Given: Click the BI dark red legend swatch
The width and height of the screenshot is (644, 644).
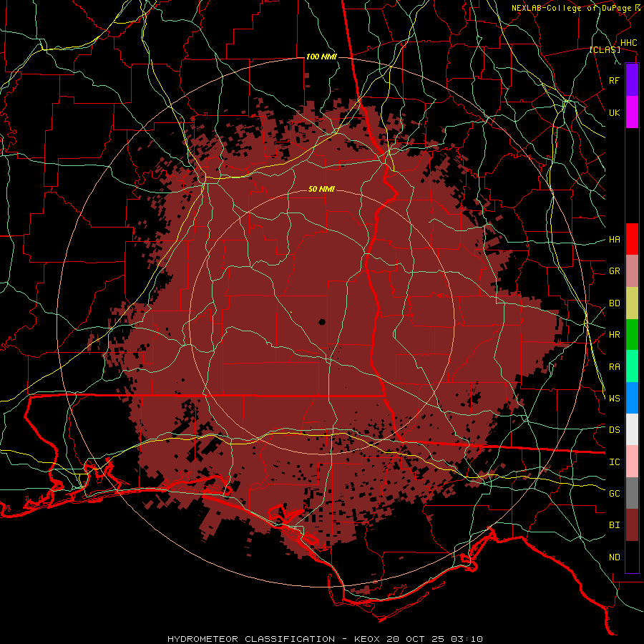Looking at the screenshot, I should pos(632,525).
